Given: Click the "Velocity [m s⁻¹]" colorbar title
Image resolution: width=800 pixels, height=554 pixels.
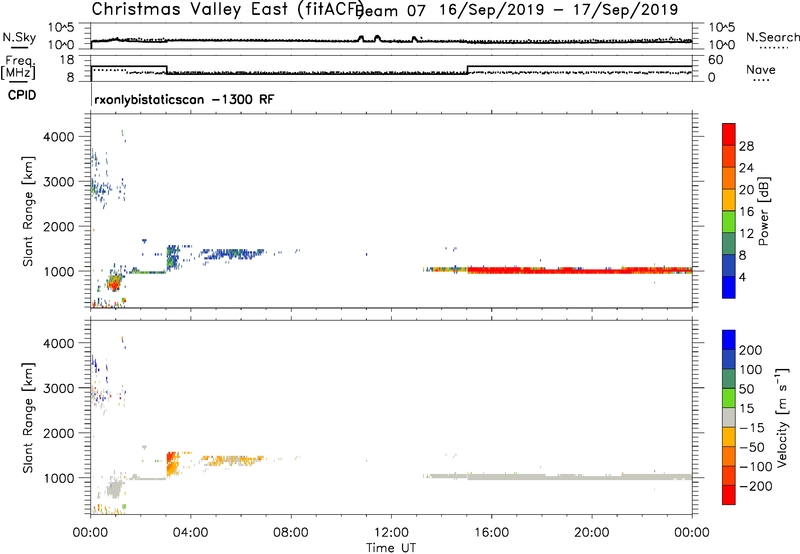Looking at the screenshot, I should click(x=781, y=417).
